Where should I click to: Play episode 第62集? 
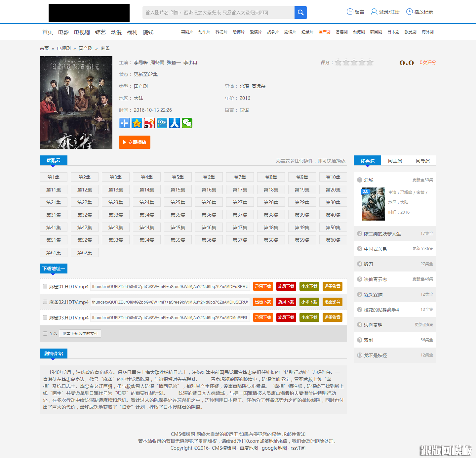click(x=85, y=253)
